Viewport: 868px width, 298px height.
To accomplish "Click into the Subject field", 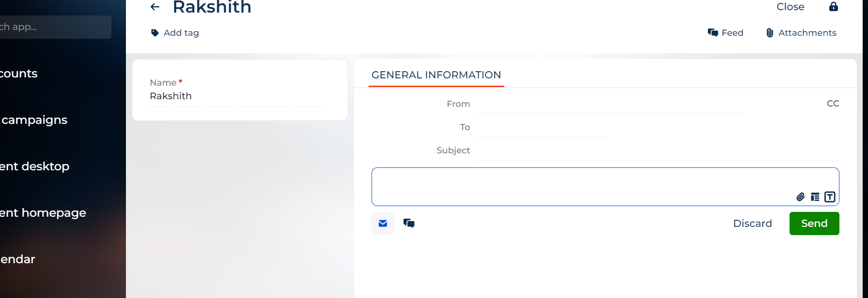I will coord(657,150).
